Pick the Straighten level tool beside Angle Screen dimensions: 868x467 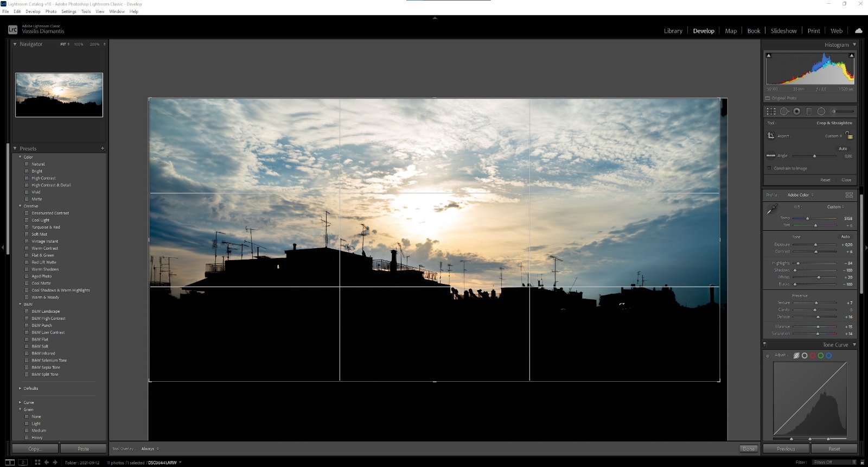click(x=771, y=155)
